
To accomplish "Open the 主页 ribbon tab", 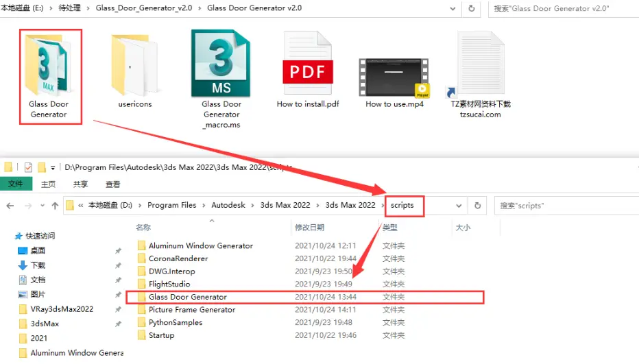I will coord(48,184).
